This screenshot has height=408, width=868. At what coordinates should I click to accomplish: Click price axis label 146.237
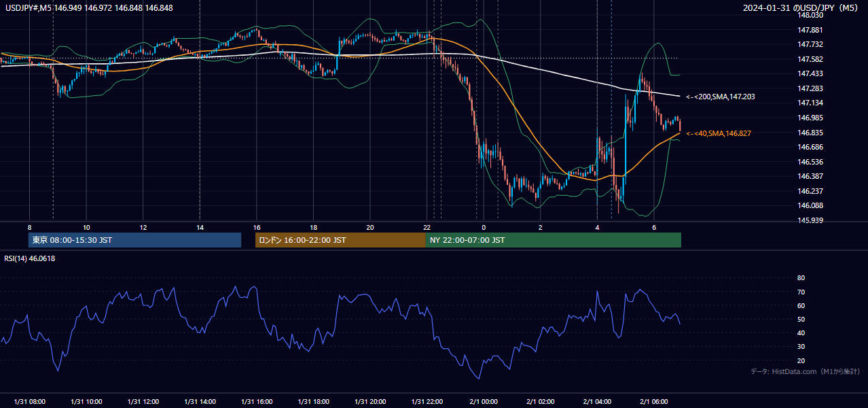tap(810, 191)
